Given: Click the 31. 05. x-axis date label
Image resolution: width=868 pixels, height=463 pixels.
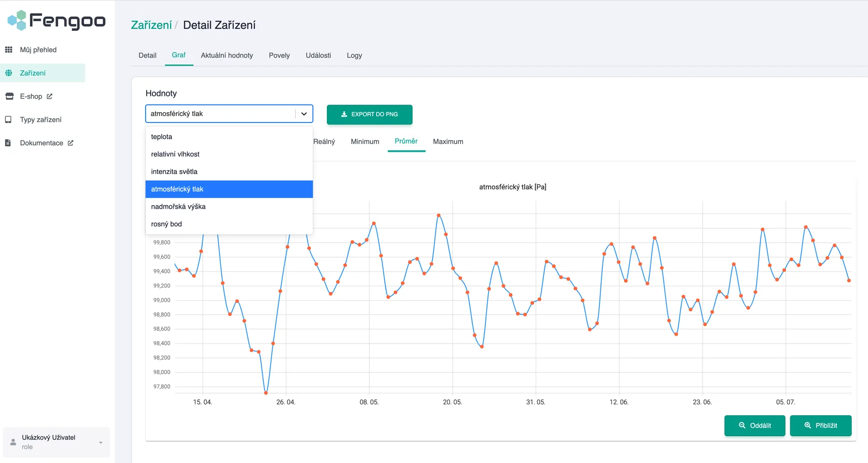Looking at the screenshot, I should click(536, 402).
